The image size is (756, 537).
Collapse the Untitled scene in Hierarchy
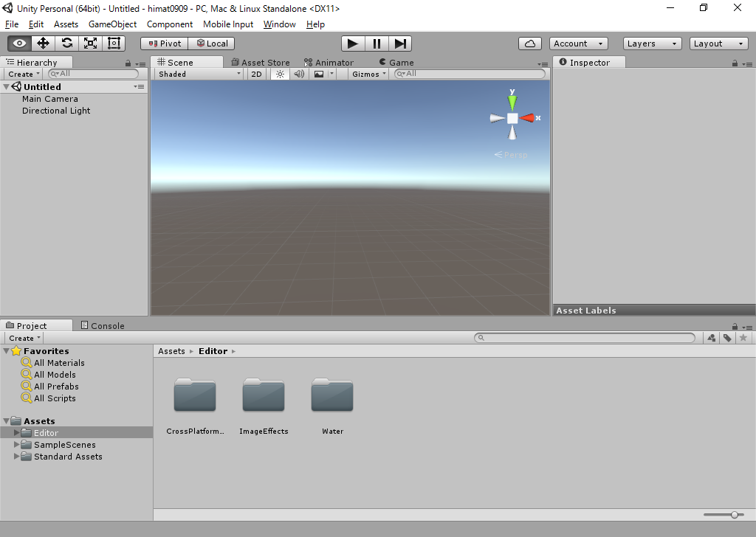[x=6, y=87]
